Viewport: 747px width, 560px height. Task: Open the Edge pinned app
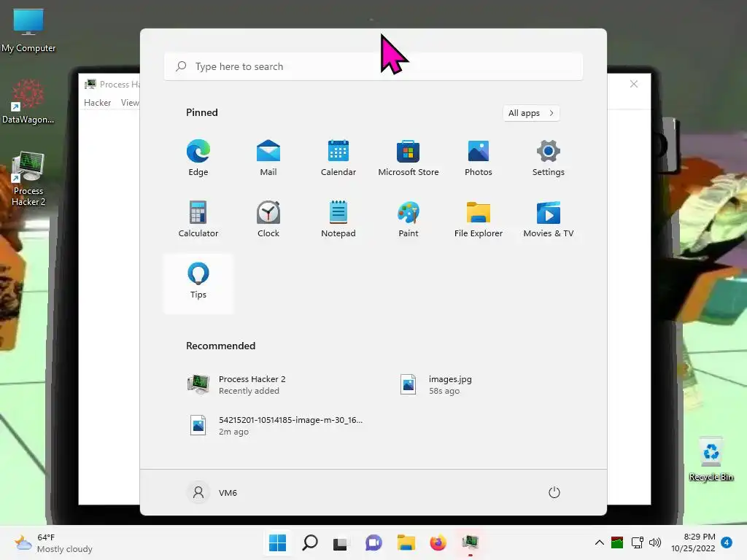pos(198,157)
